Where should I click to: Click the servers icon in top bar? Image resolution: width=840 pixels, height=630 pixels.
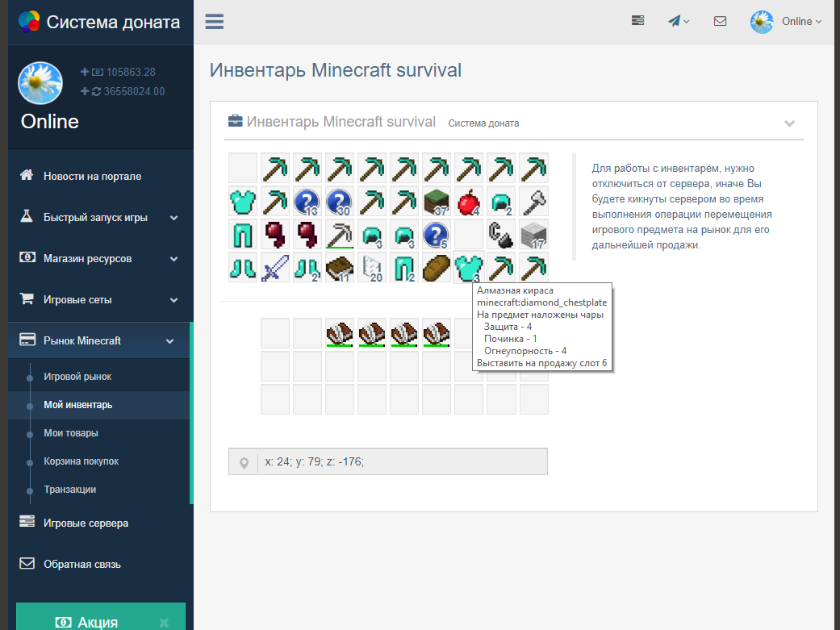637,22
